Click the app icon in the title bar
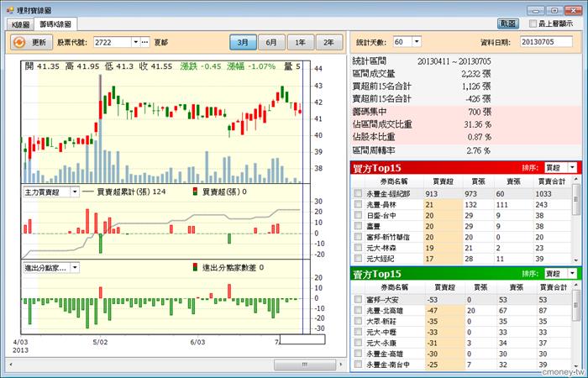 (10, 10)
